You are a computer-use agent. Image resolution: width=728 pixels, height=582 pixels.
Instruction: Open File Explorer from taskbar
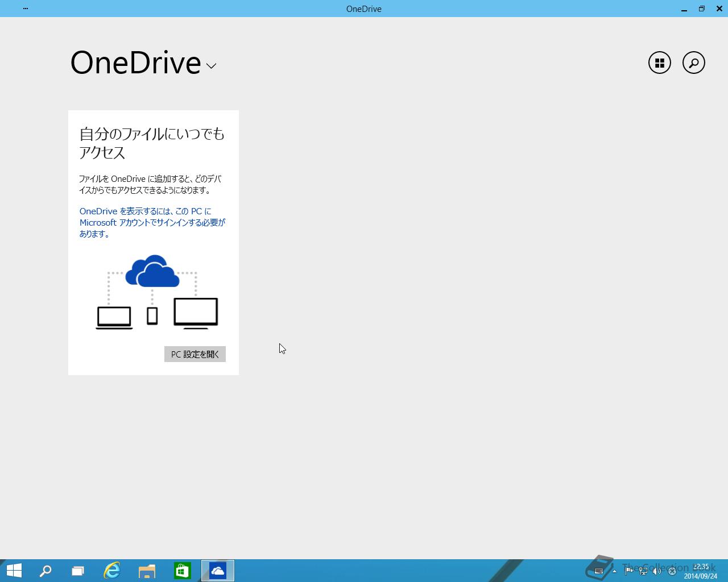[147, 571]
